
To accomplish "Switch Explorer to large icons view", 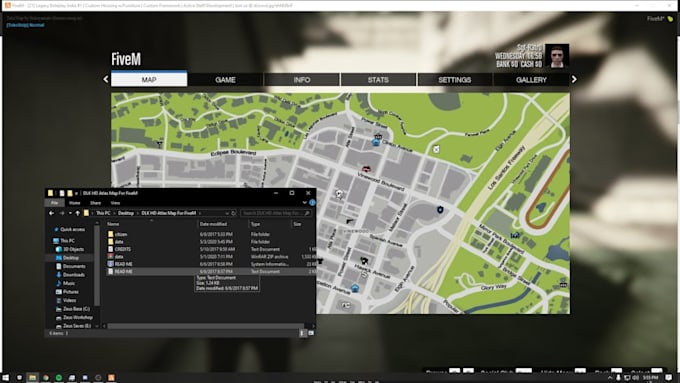I will click(311, 333).
